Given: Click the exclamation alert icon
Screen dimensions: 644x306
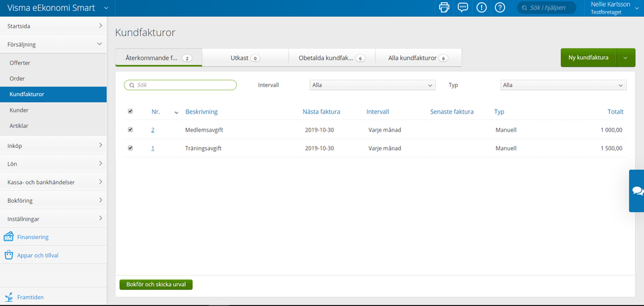Looking at the screenshot, I should coord(481,8).
